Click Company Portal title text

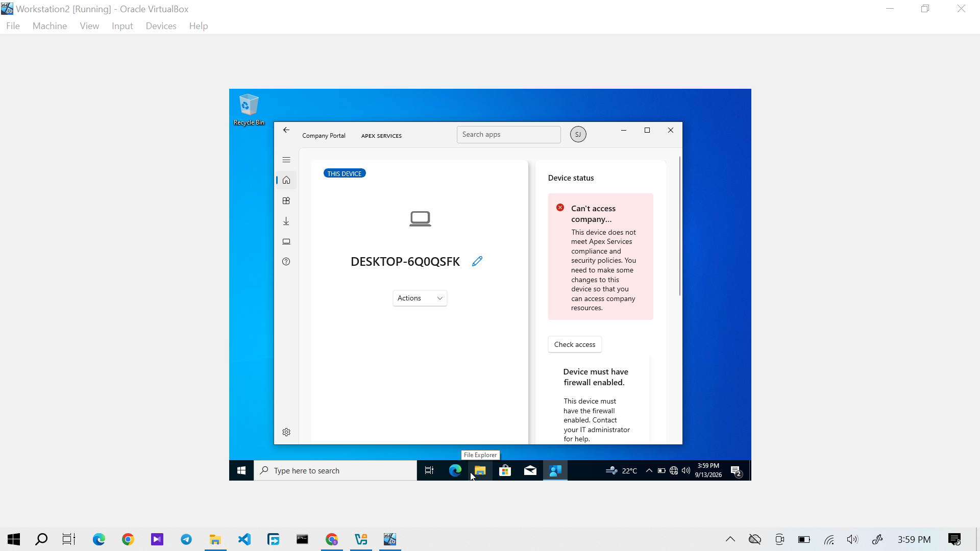pos(324,136)
